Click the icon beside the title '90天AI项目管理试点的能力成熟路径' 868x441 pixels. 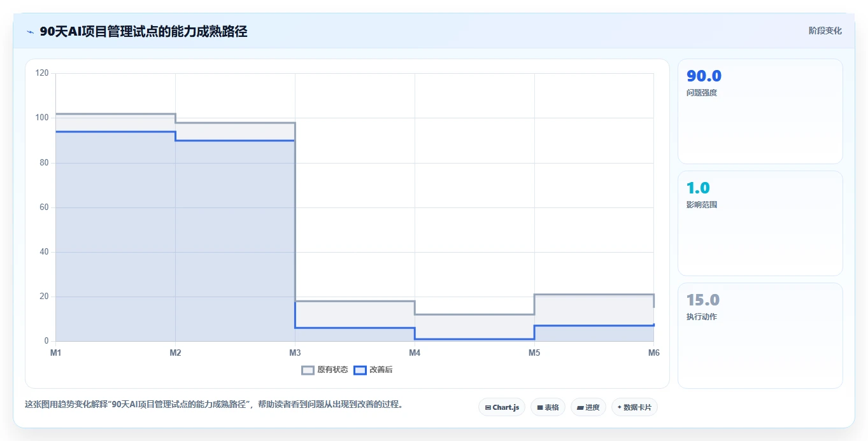click(30, 31)
